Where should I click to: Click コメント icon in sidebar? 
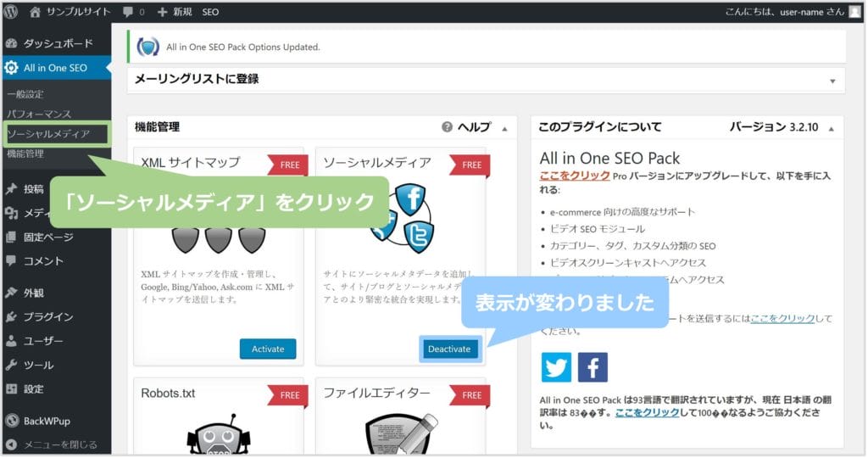click(11, 261)
